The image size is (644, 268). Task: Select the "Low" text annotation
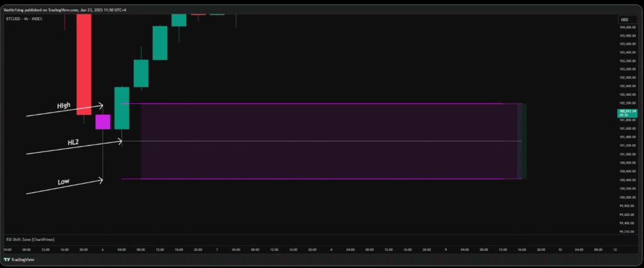click(x=64, y=182)
